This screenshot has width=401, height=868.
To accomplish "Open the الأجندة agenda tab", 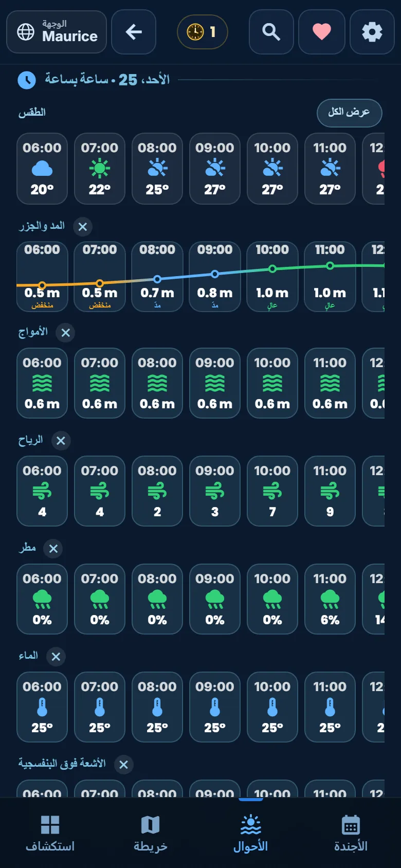I will click(351, 833).
